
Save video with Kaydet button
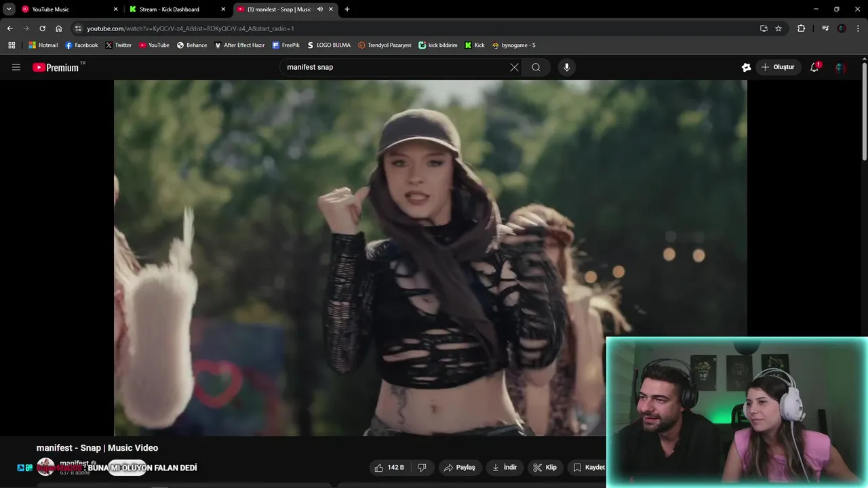(588, 468)
